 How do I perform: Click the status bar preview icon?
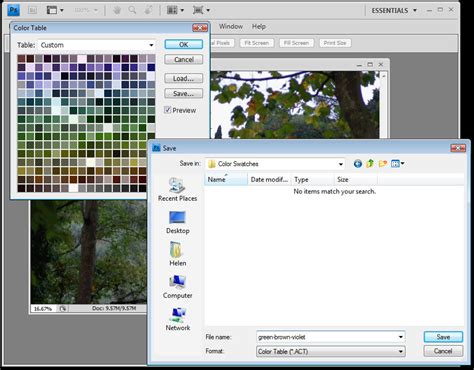63,309
